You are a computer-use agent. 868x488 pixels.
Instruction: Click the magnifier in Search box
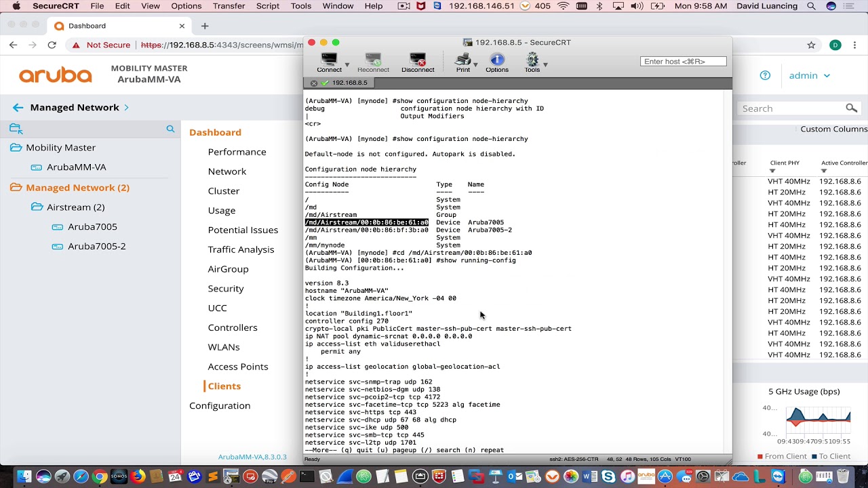tap(851, 108)
